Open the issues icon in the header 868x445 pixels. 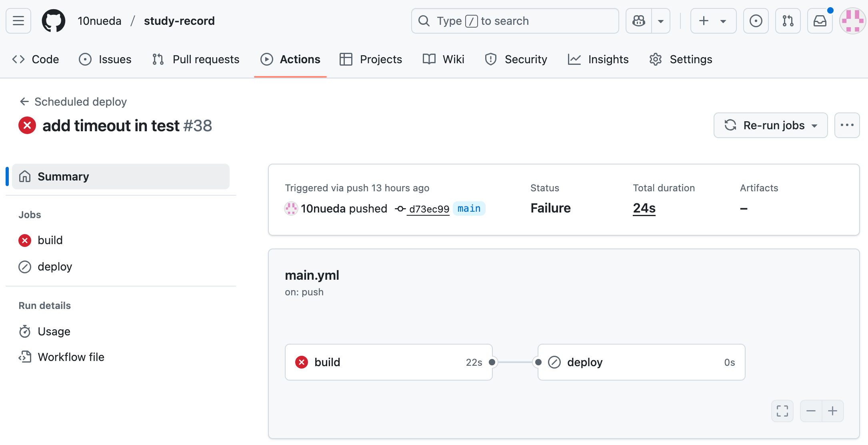tap(756, 21)
